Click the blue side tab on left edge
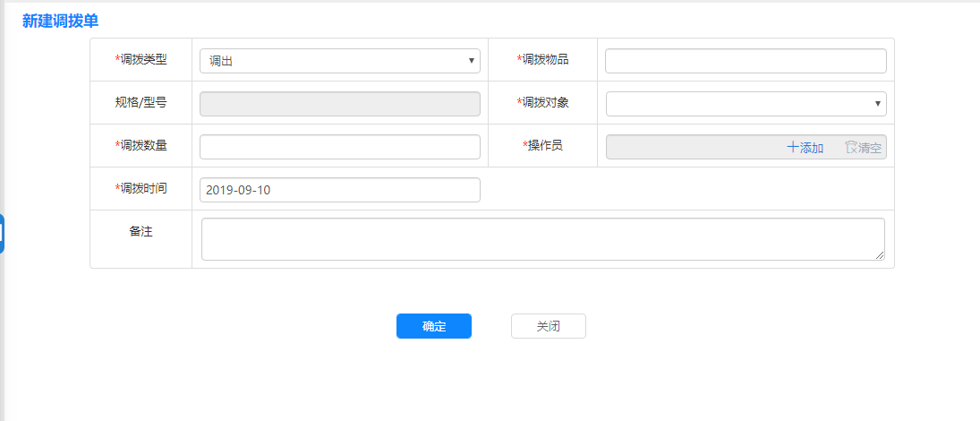The width and height of the screenshot is (980, 421). click(x=3, y=233)
